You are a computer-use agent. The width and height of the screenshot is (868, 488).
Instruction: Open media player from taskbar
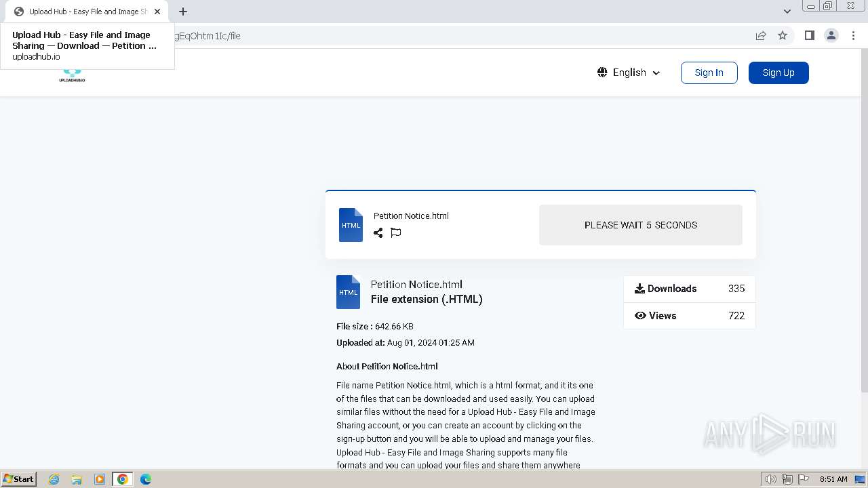coord(100,479)
